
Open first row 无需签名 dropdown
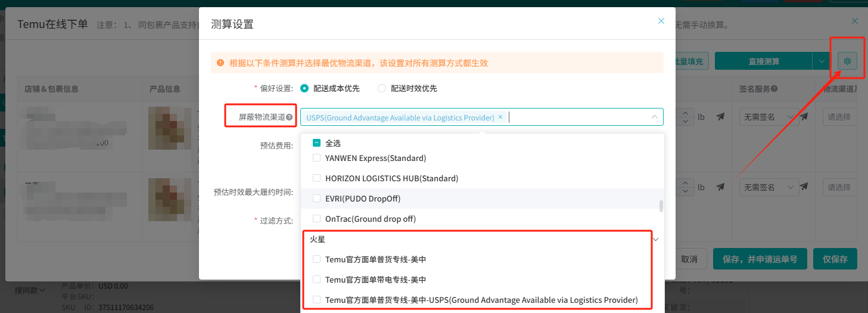[x=769, y=117]
